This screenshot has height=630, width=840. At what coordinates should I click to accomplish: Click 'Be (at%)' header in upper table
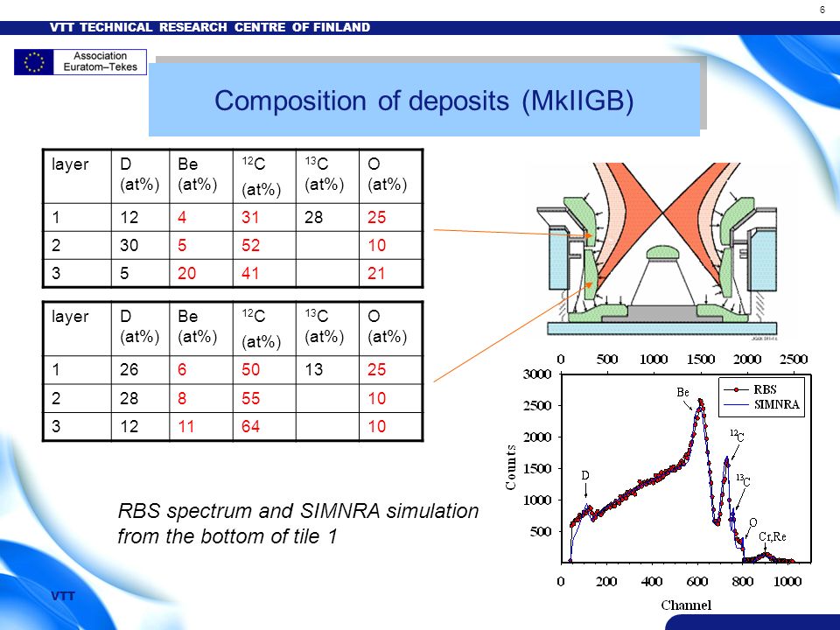[x=197, y=174]
